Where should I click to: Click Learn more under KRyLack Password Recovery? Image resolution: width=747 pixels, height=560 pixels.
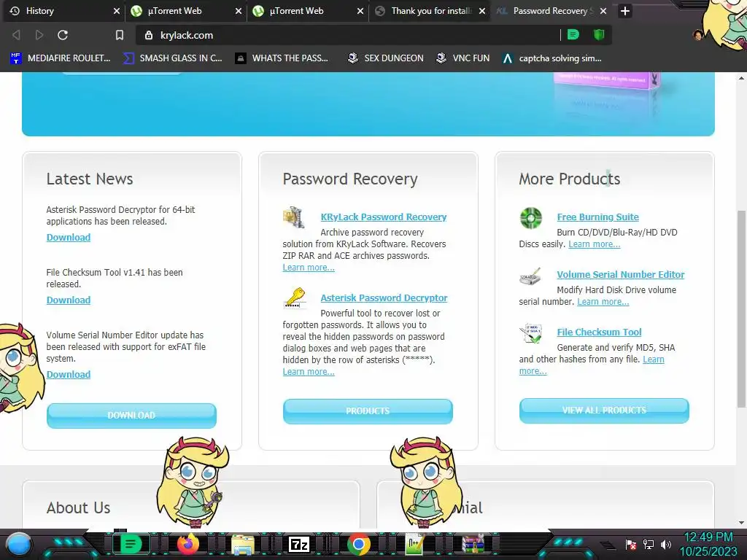click(x=309, y=267)
